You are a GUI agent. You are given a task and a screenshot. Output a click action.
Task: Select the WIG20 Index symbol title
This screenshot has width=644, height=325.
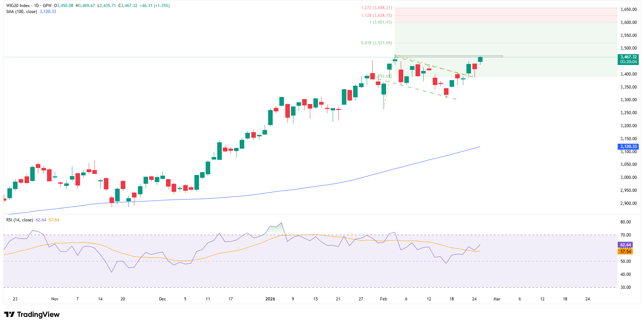coord(18,6)
